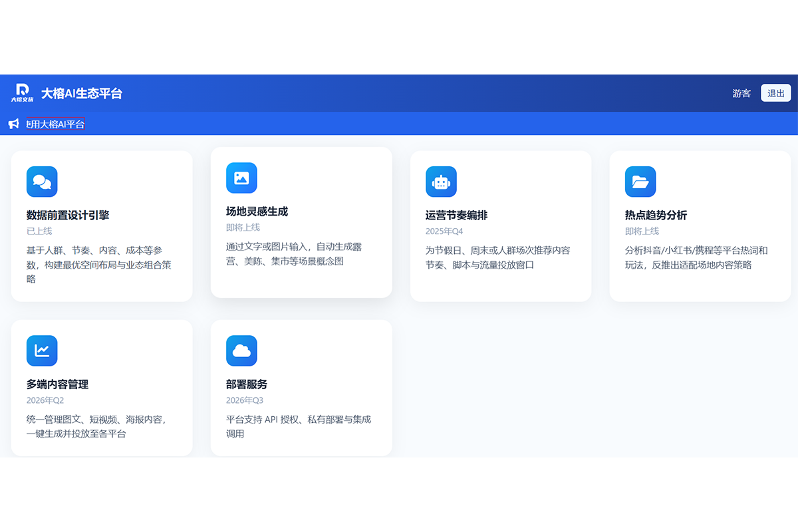
Task: Click the robot icon for 运营节奏编排
Action: coord(441,182)
